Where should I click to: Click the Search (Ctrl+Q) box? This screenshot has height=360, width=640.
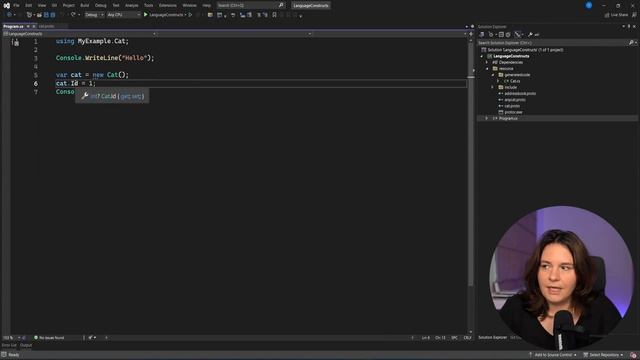(251, 5)
